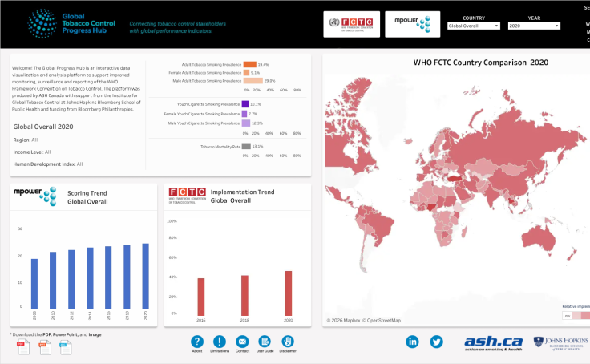The image size is (590, 364).
Task: Open the Mapbox attribution link
Action: coord(344,321)
